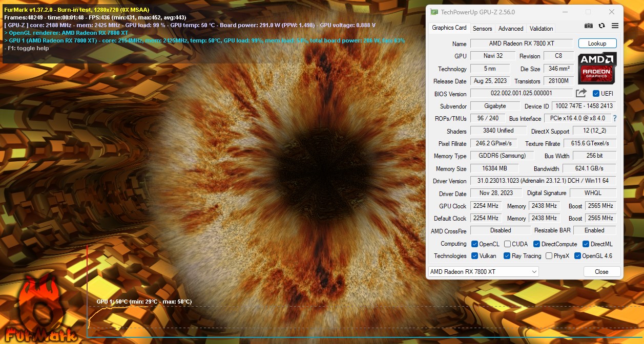Click the Texture Fillrate 615.6 GTexel/s
The height and width of the screenshot is (344, 644).
click(590, 143)
